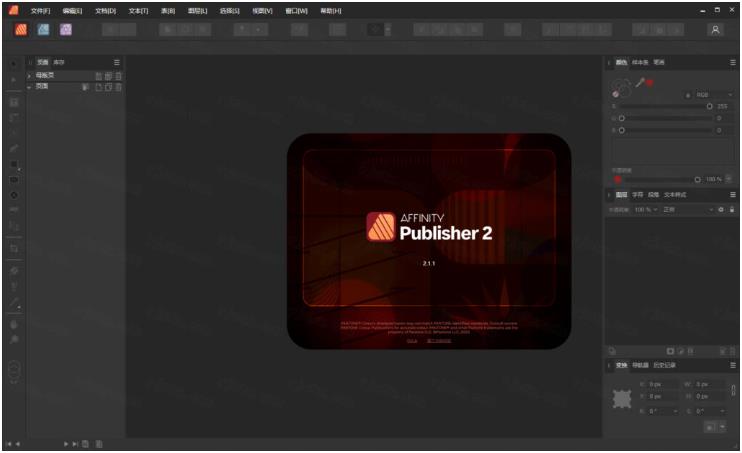Image resolution: width=742 pixels, height=453 pixels.
Task: Open the 视图[V] menu
Action: click(262, 10)
